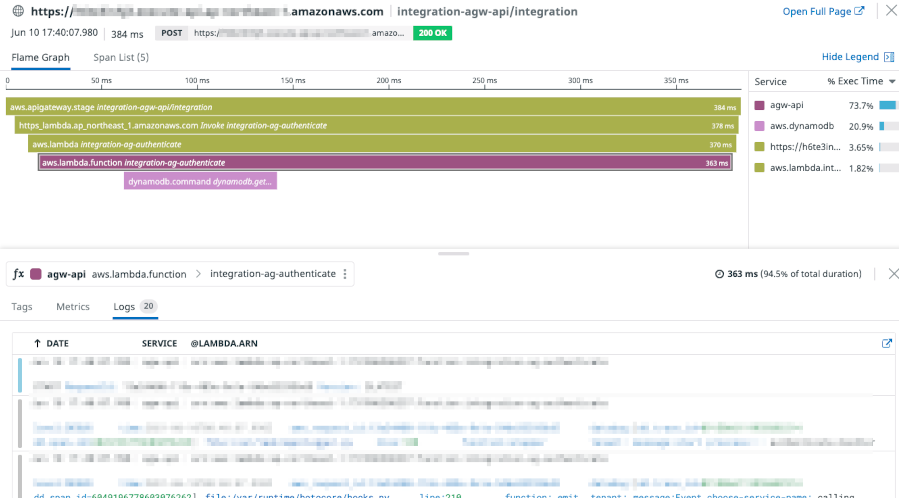
Task: Select the aws.lambda.function span bar
Action: point(385,163)
